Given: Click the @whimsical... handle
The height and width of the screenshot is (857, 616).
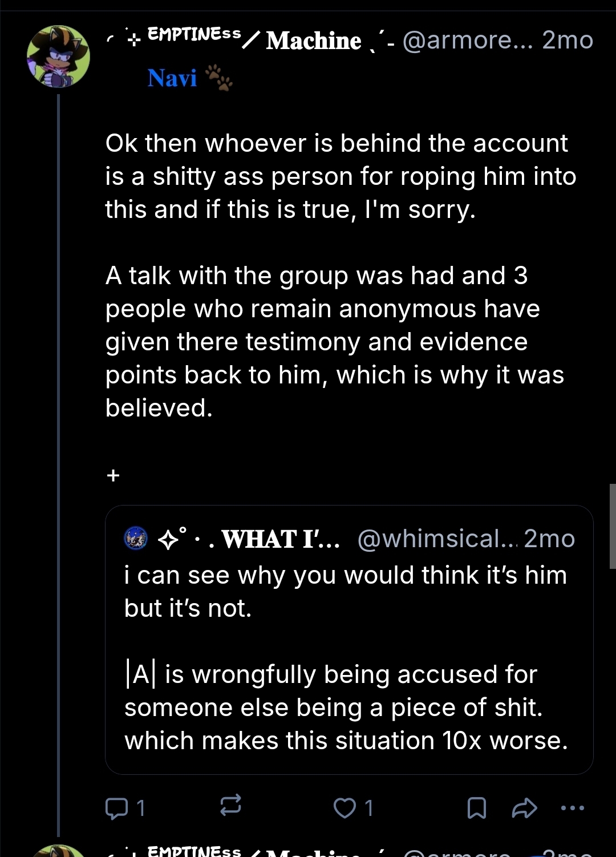Looking at the screenshot, I should (436, 539).
